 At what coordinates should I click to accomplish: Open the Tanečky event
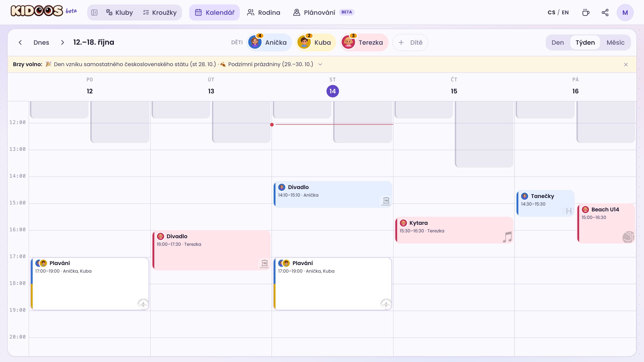click(x=546, y=203)
